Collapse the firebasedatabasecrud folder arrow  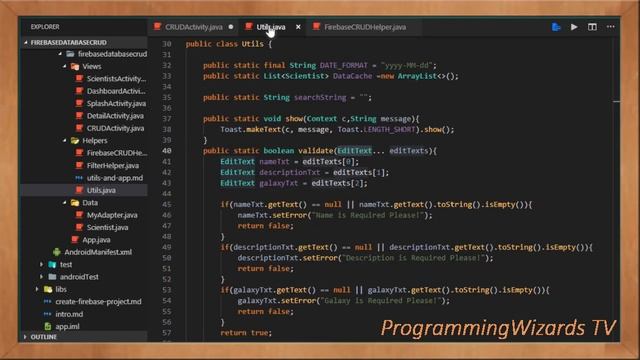60,54
